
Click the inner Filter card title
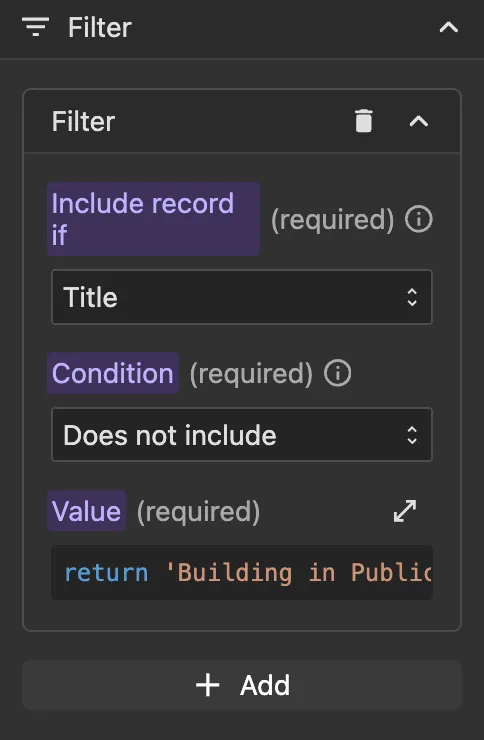pos(83,121)
